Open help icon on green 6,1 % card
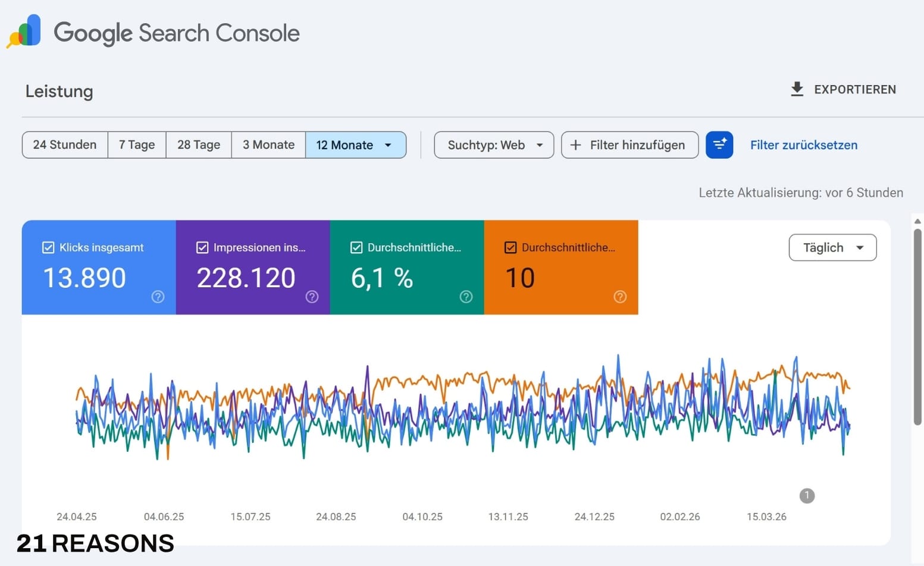 [x=466, y=296]
